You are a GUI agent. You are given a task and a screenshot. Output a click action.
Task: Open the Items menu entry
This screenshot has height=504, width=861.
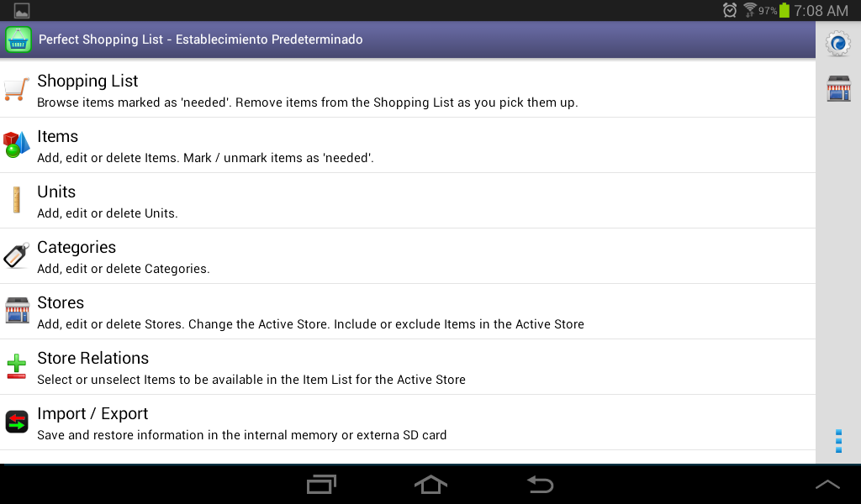pyautogui.click(x=57, y=137)
